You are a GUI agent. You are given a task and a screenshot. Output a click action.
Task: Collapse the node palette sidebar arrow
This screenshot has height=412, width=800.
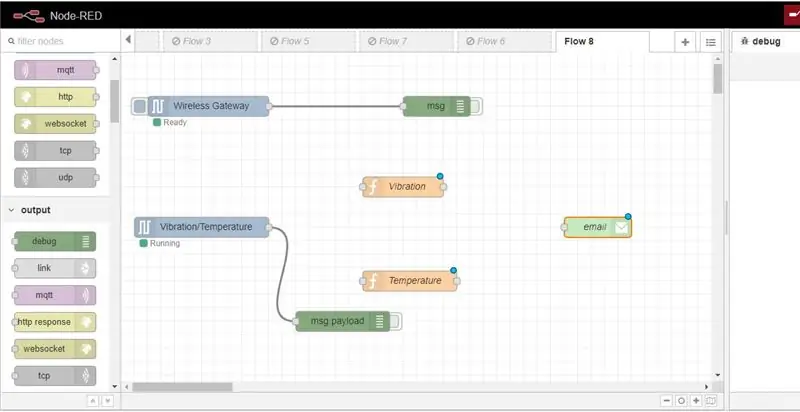pyautogui.click(x=128, y=39)
